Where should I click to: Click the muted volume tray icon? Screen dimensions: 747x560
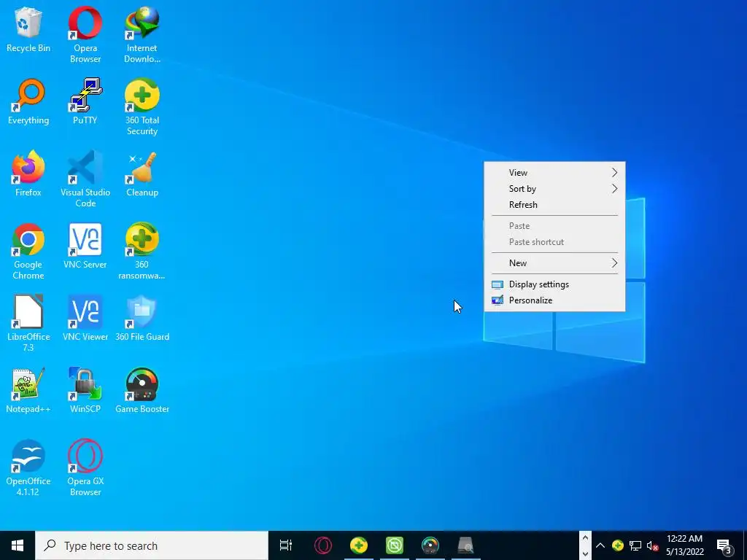(x=653, y=545)
